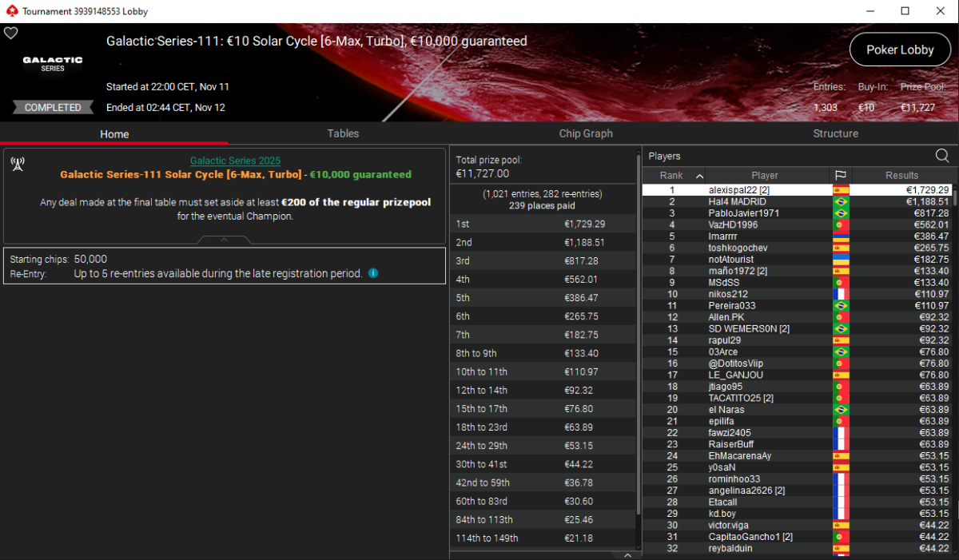Add tournament to favorites with heart icon
959x560 pixels.
click(10, 34)
